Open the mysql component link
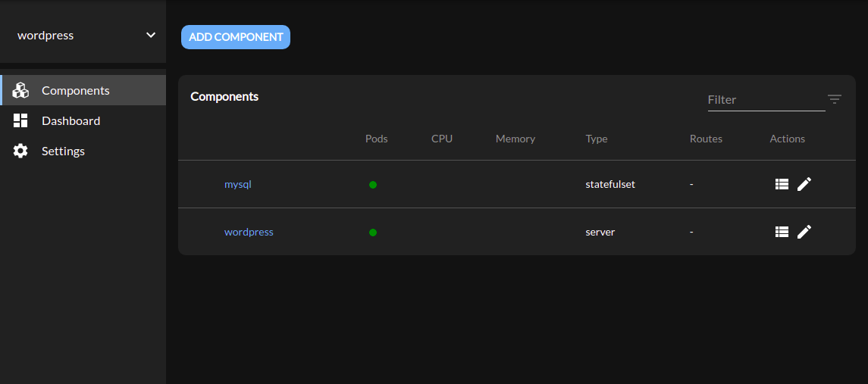This screenshot has width=868, height=384. point(237,184)
